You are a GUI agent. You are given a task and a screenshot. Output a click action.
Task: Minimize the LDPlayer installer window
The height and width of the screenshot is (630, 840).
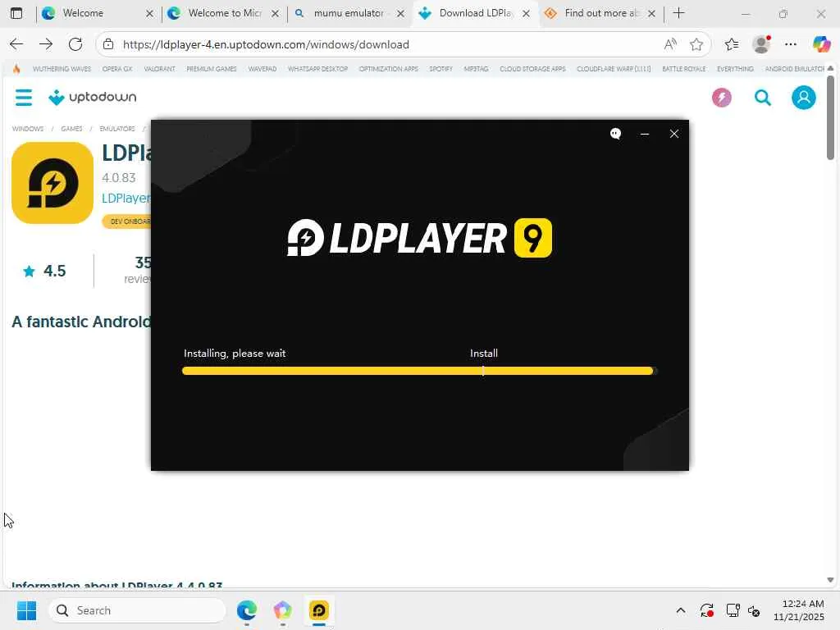point(645,134)
